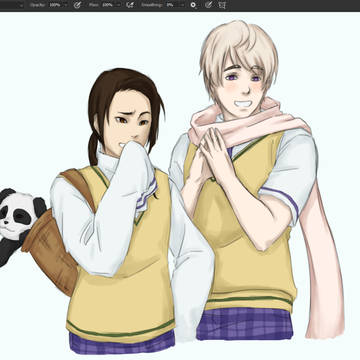Viewport: 360px width, 360px height.
Task: Click the Smoothing label
Action: click(152, 5)
